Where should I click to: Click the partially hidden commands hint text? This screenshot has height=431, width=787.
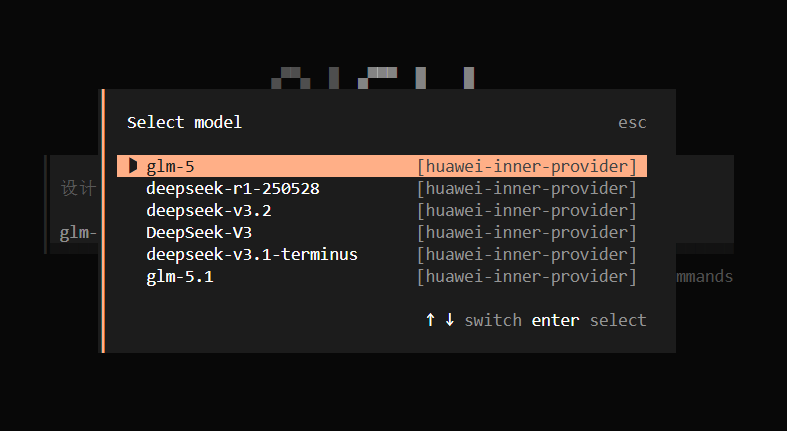pos(704,276)
